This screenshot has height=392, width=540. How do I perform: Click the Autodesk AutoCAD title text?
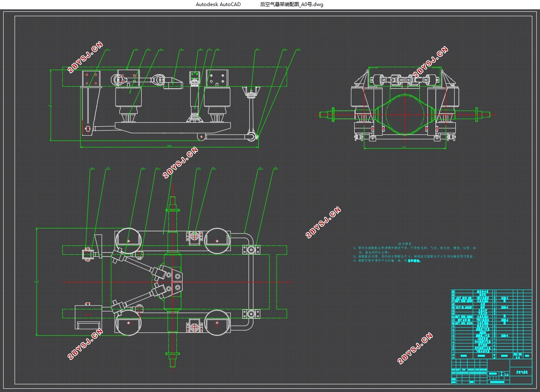[x=218, y=4]
